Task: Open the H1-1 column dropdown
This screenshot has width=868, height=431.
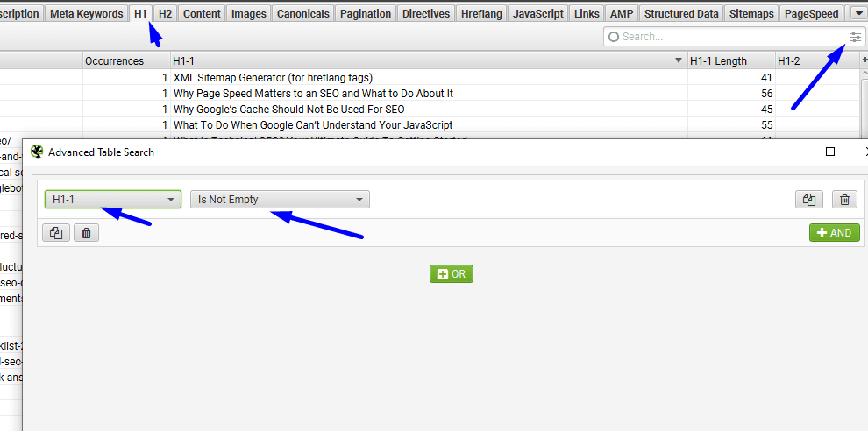Action: click(x=113, y=200)
